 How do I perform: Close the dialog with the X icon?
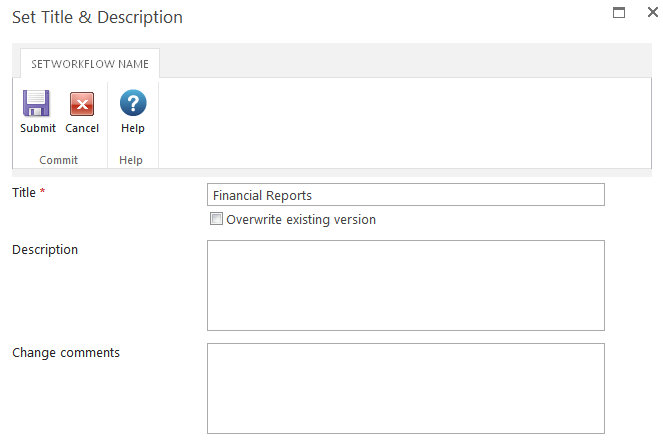(652, 13)
